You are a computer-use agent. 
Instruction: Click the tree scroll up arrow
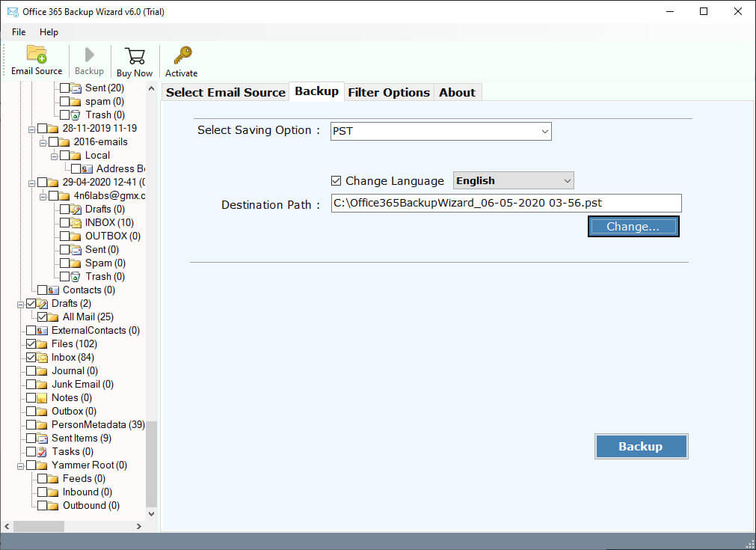pos(151,89)
